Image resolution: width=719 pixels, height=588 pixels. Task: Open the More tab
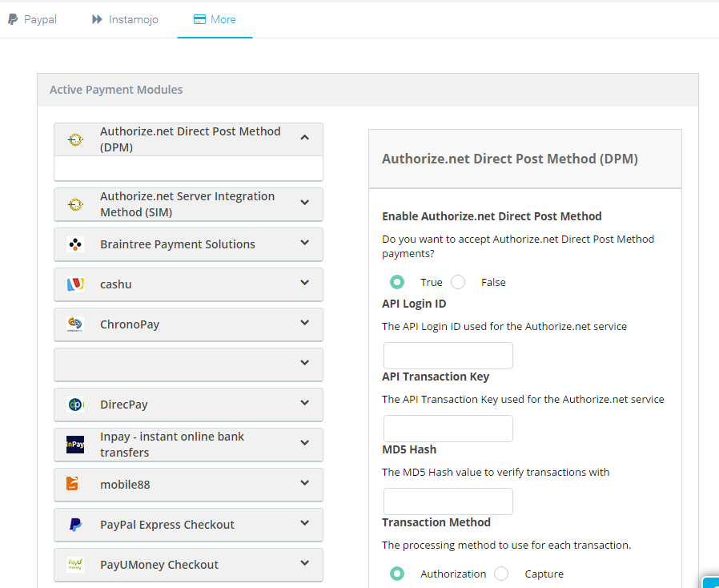[215, 19]
